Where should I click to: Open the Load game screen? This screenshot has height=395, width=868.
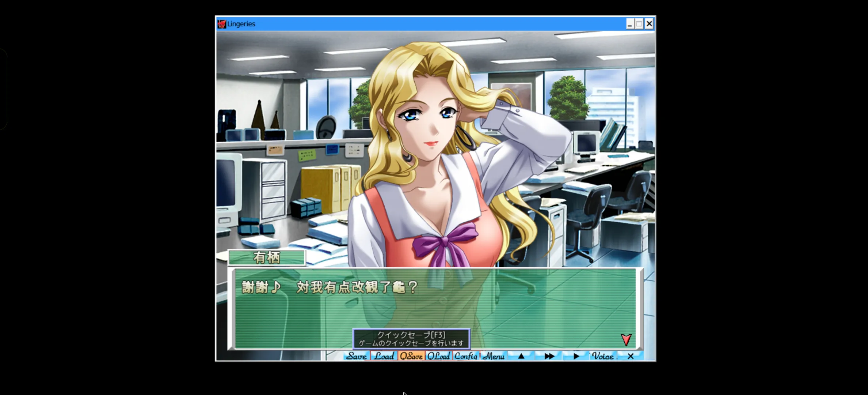(x=384, y=356)
